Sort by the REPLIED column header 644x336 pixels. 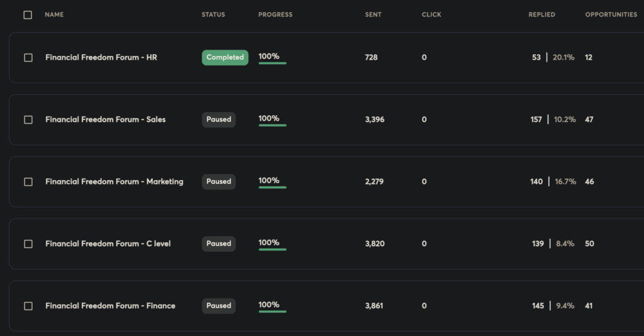(541, 14)
